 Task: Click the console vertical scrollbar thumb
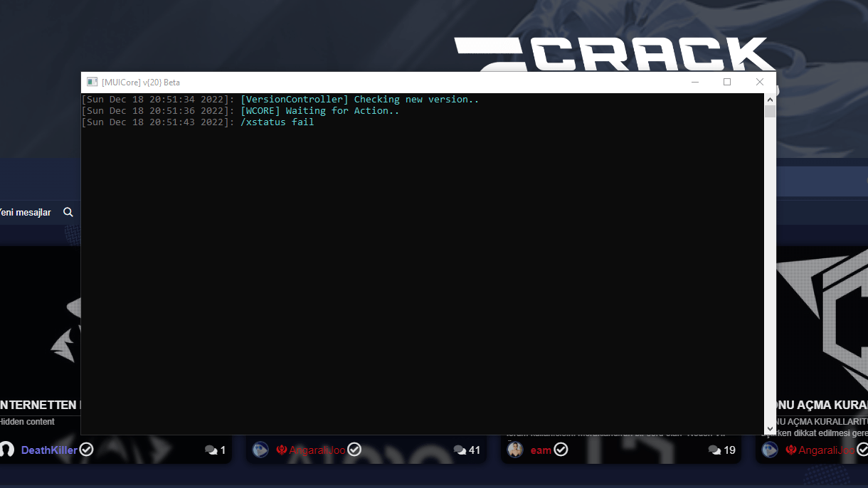769,112
